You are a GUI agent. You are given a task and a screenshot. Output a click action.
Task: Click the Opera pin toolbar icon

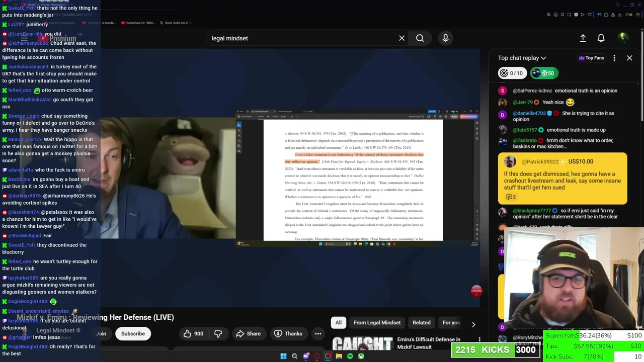562,15
